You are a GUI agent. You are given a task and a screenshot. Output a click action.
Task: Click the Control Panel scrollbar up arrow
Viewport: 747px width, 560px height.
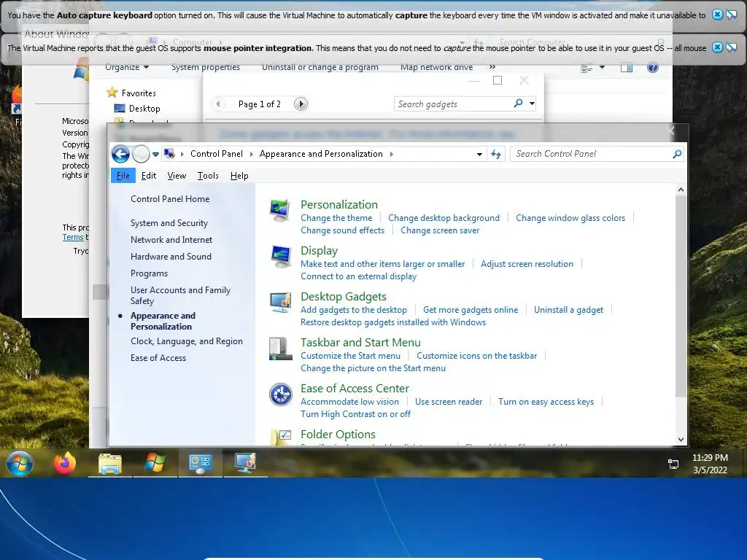point(681,190)
